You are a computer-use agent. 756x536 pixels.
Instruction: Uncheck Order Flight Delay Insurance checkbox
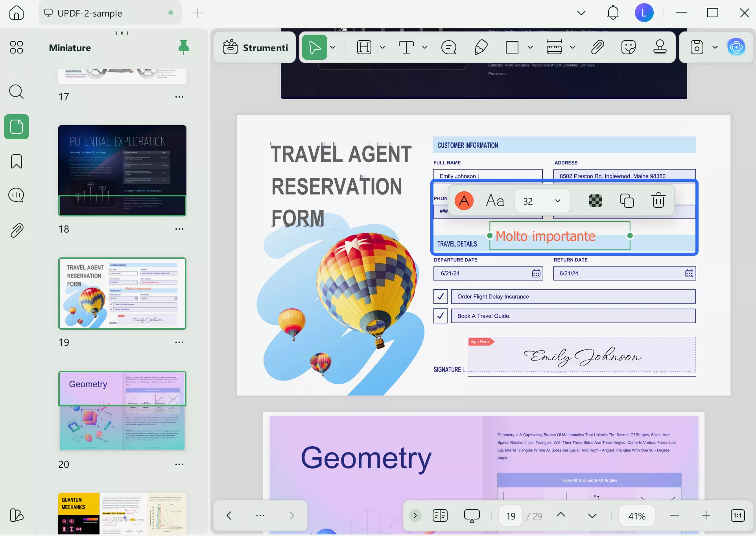click(440, 296)
